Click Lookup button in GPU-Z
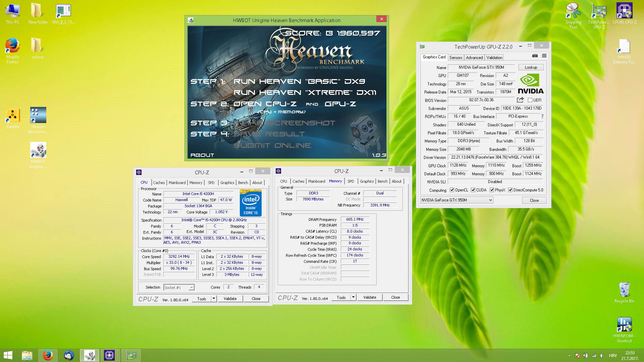 531,67
